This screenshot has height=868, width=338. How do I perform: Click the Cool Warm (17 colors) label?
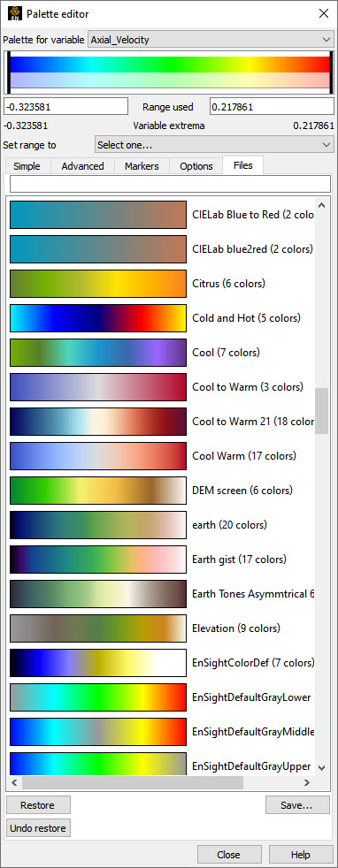coord(244,455)
